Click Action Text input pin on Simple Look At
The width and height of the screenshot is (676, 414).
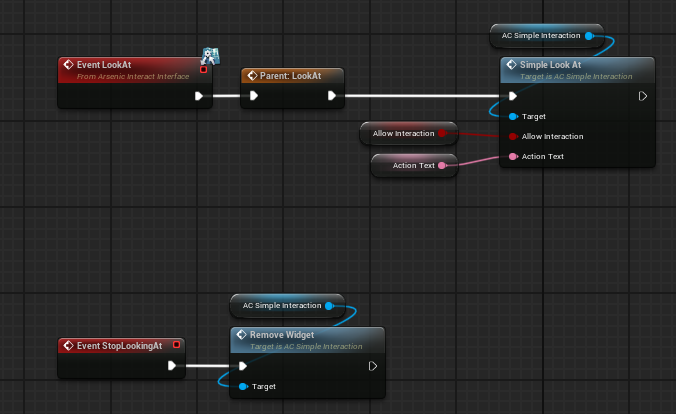[x=513, y=157]
